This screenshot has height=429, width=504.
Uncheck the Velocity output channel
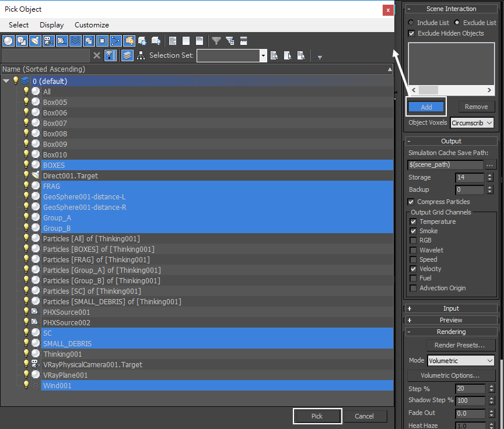[x=414, y=269]
